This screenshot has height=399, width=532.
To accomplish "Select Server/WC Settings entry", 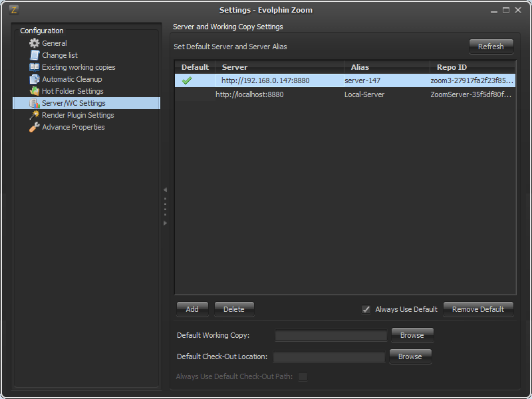I will click(86, 103).
